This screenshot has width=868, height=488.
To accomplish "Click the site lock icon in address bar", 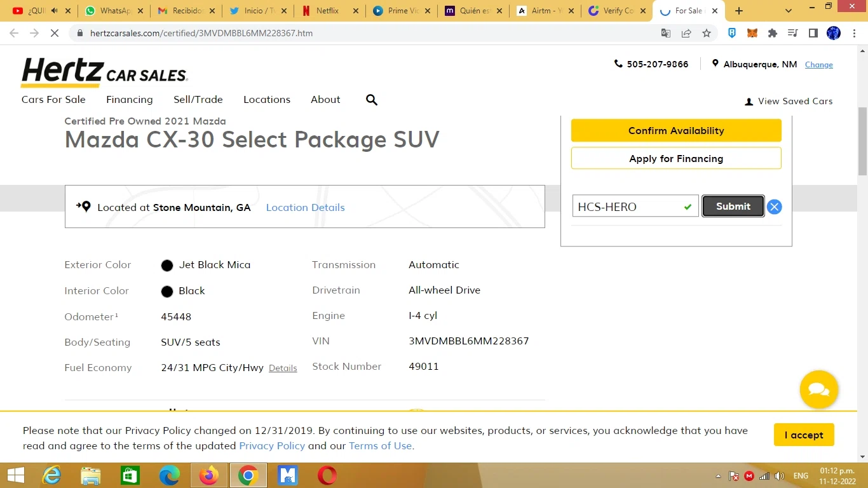I will pyautogui.click(x=80, y=33).
